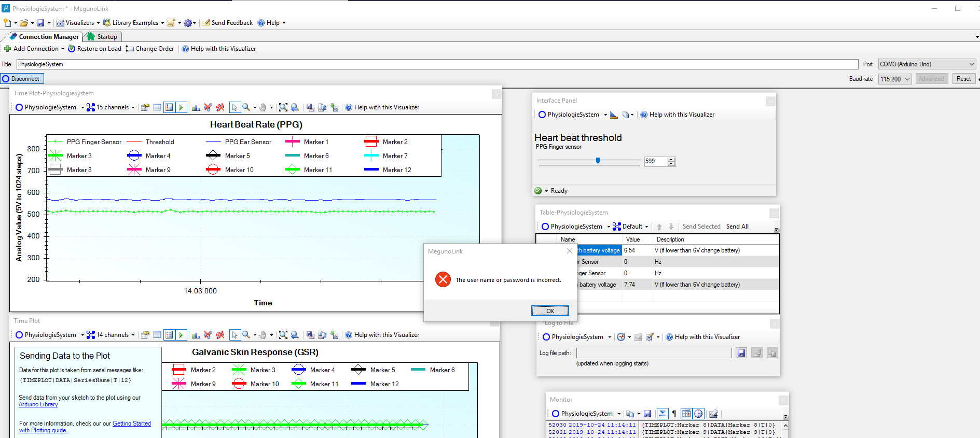980x438 pixels.
Task: Click the Interface Panel designer ruler icon
Action: coord(614,115)
